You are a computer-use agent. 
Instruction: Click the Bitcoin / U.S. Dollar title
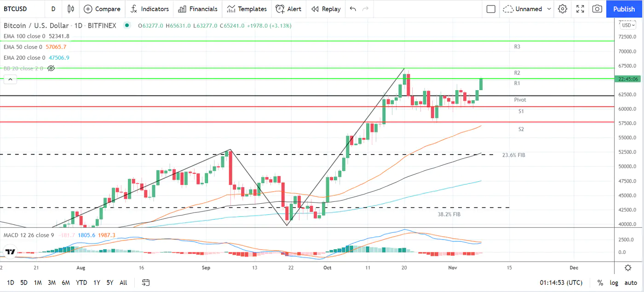pos(36,26)
